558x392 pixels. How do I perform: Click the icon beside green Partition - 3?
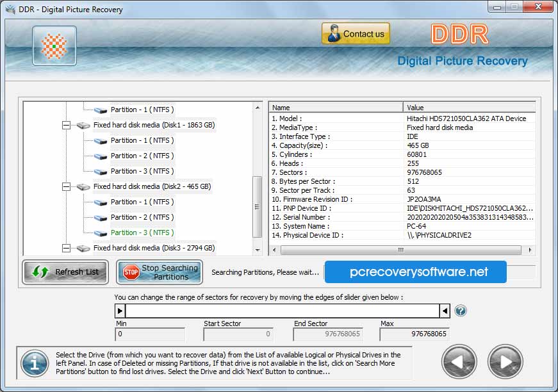[x=101, y=233]
